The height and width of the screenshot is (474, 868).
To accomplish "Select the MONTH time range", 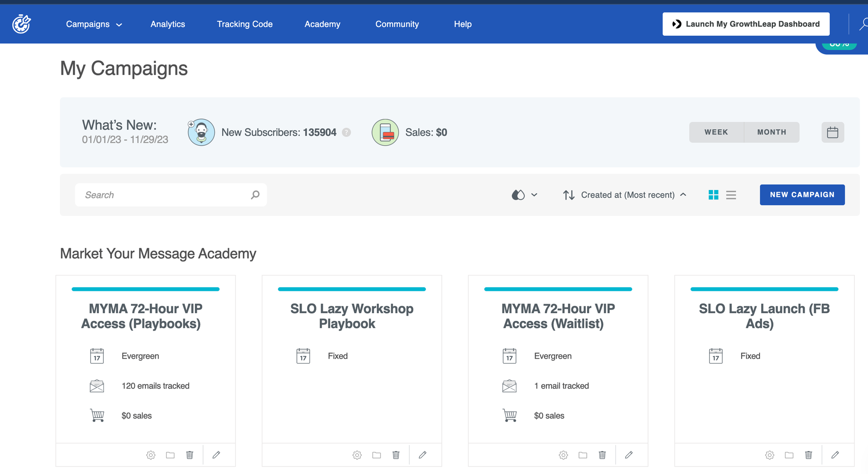I will pos(771,132).
